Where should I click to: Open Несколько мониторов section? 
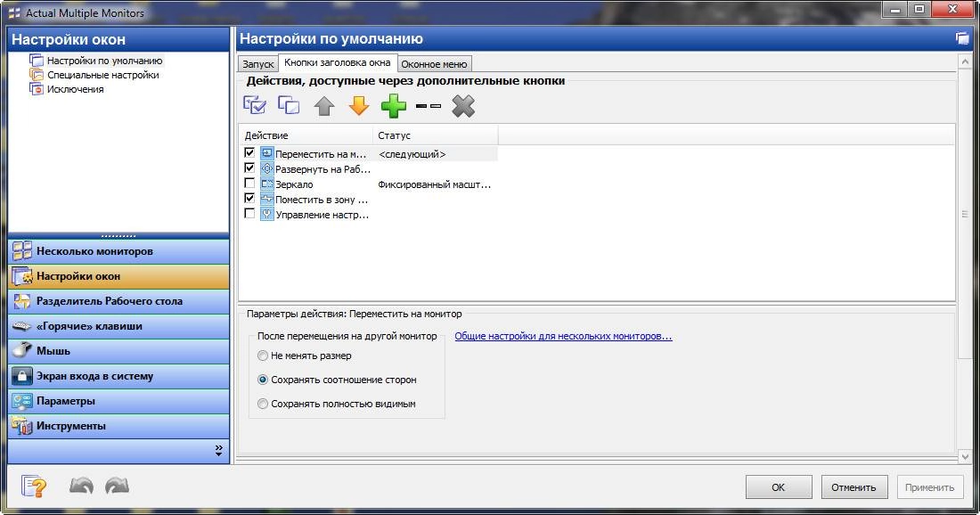(x=118, y=251)
